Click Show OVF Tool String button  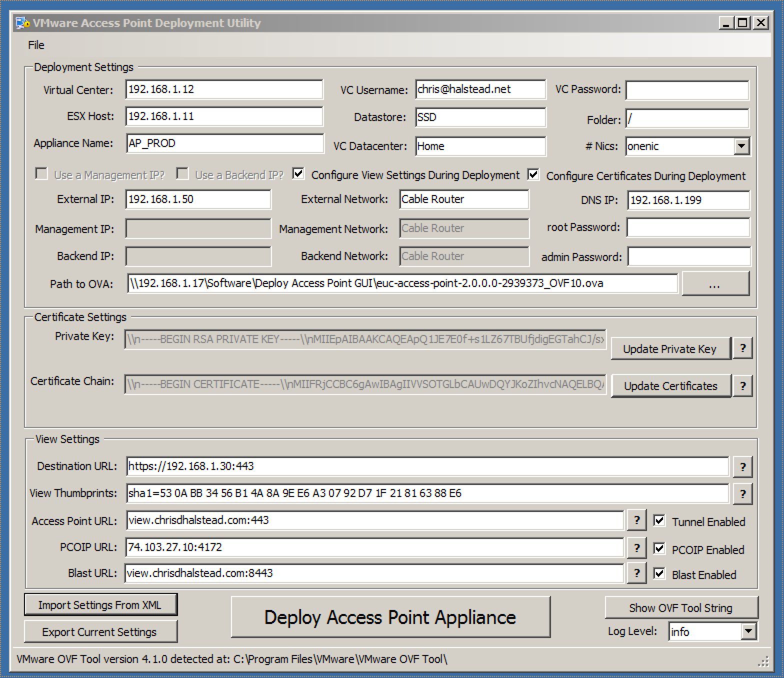click(681, 608)
